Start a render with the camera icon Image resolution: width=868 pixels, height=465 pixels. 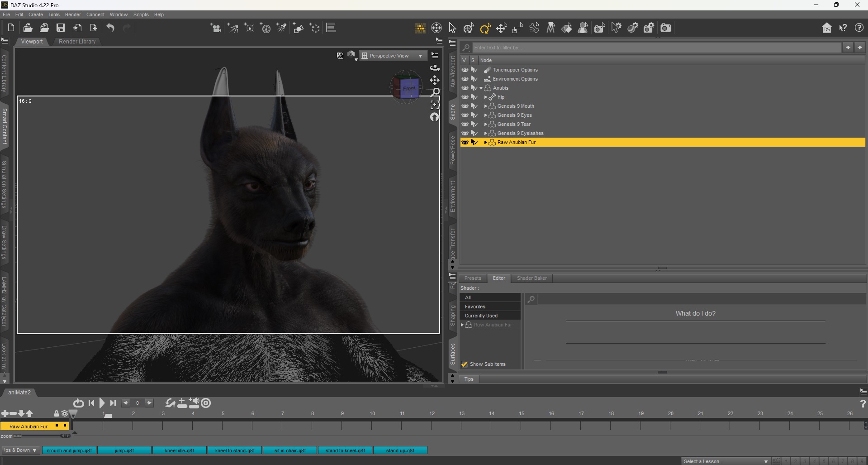(666, 28)
